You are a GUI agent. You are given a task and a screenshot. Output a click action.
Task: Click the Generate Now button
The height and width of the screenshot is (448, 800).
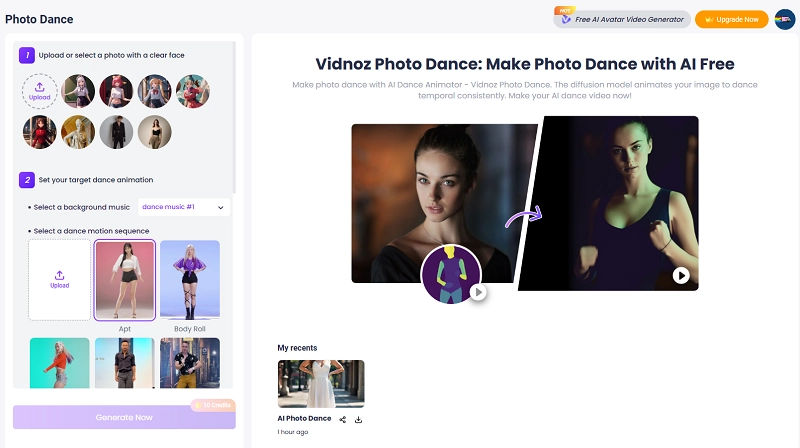[x=124, y=417]
